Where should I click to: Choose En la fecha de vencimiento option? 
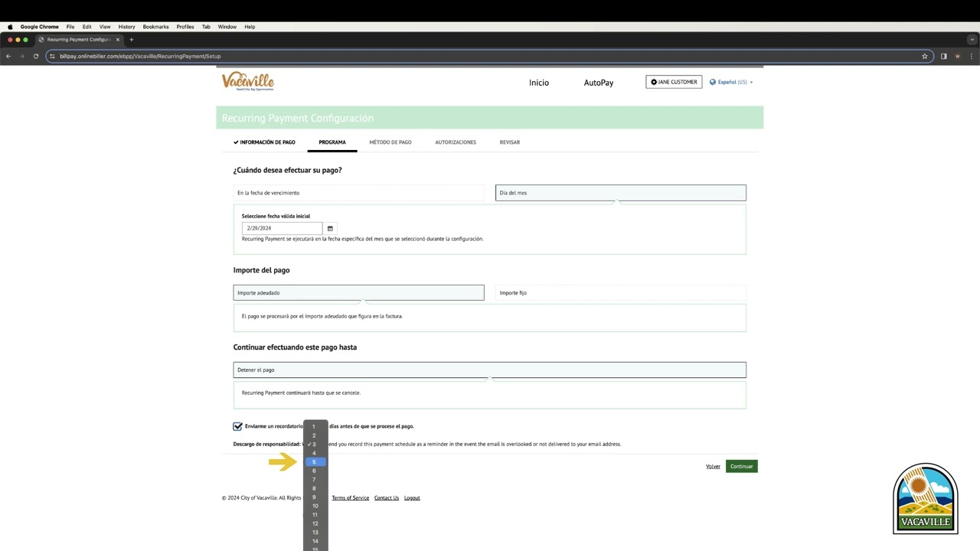click(x=359, y=193)
